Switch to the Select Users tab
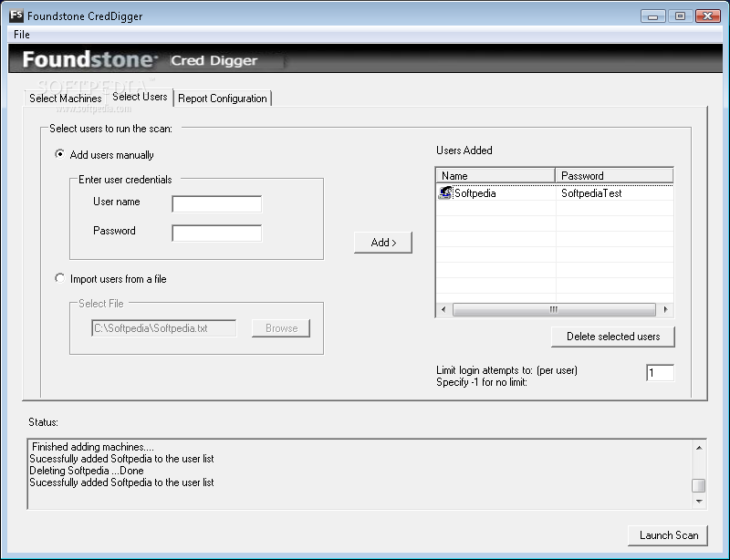The height and width of the screenshot is (560, 730). point(140,97)
